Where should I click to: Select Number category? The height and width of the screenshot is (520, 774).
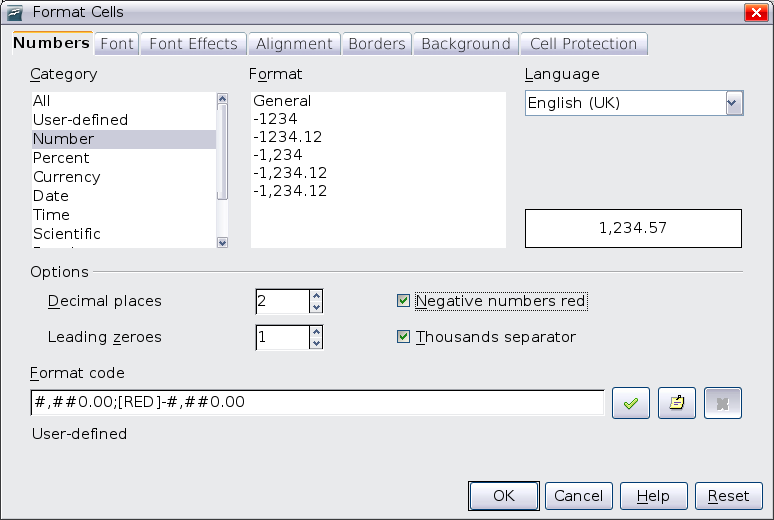123,139
